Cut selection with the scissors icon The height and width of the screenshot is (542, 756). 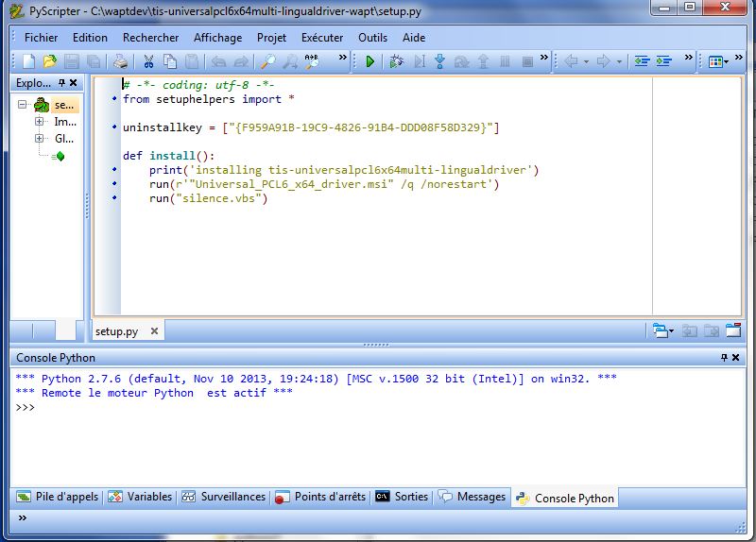148,61
